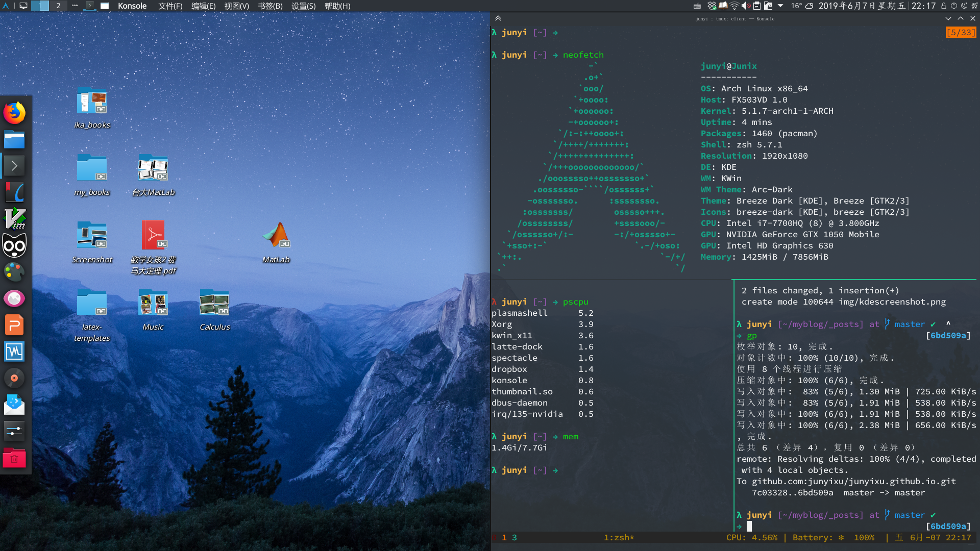Click the Konsole application name in the top panel

pos(132,6)
